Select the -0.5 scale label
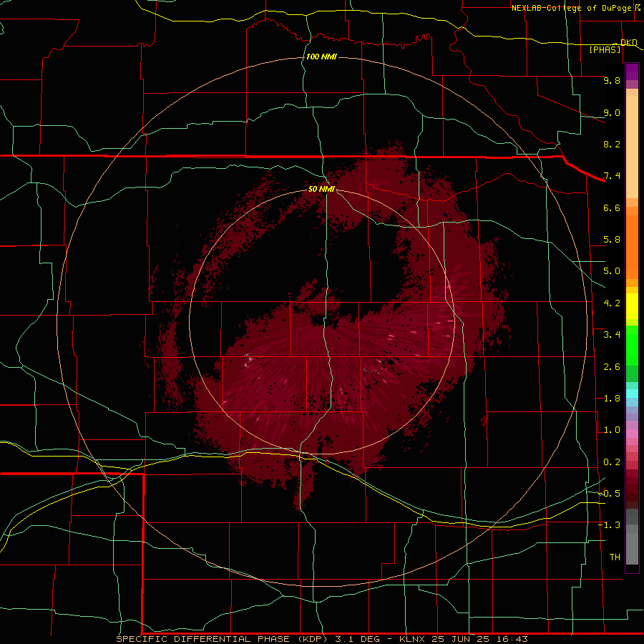 609,494
